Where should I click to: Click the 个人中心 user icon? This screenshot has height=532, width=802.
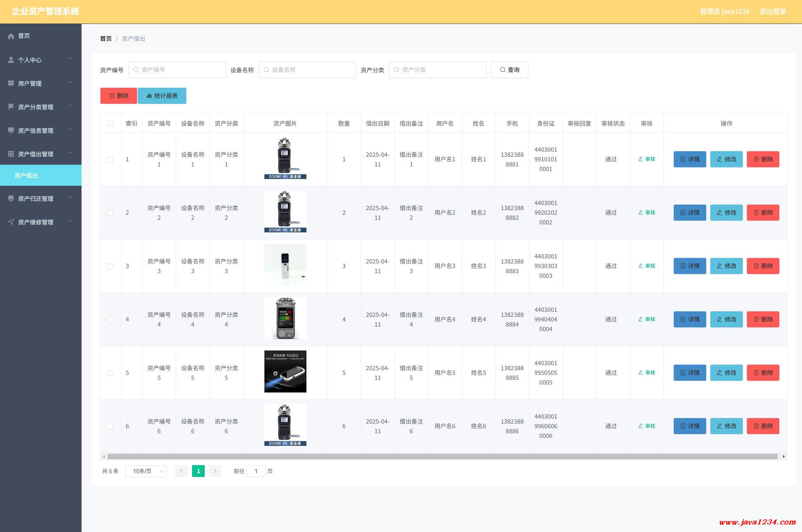click(11, 60)
